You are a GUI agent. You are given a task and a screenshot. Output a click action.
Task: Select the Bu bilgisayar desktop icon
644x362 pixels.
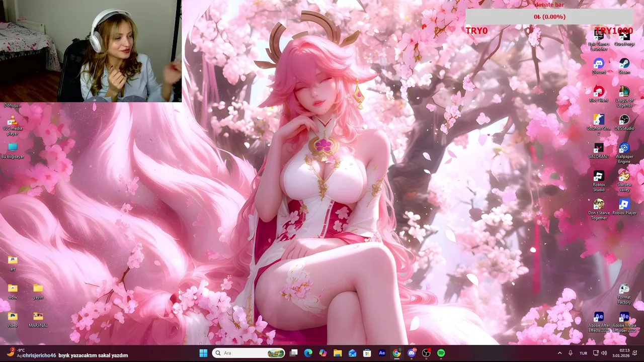pyautogui.click(x=13, y=151)
